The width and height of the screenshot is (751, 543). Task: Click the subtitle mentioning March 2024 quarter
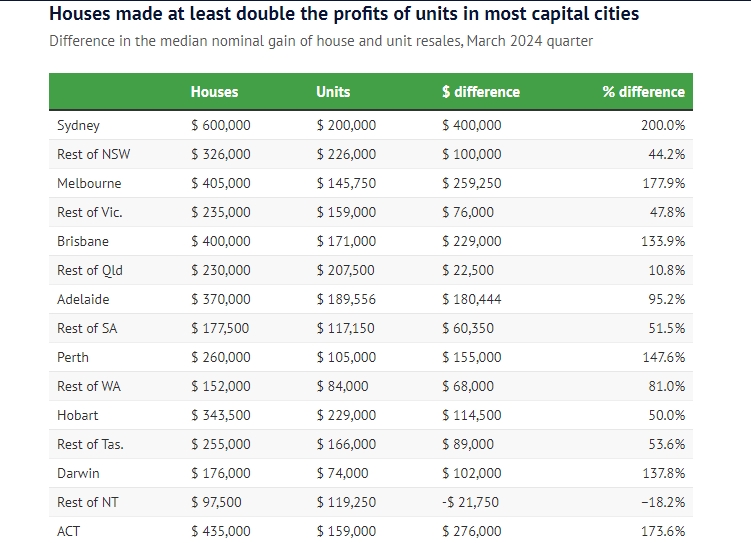[x=321, y=41]
